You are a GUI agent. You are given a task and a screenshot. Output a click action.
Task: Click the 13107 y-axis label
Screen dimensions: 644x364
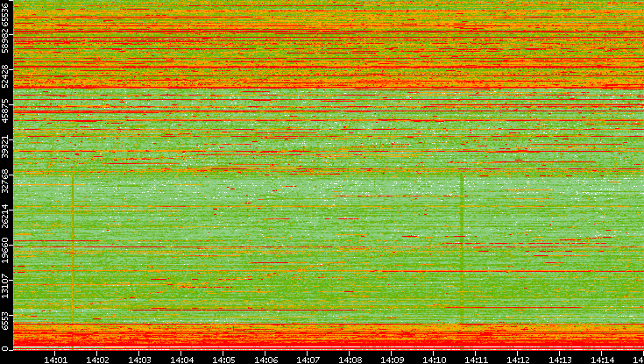[5, 286]
